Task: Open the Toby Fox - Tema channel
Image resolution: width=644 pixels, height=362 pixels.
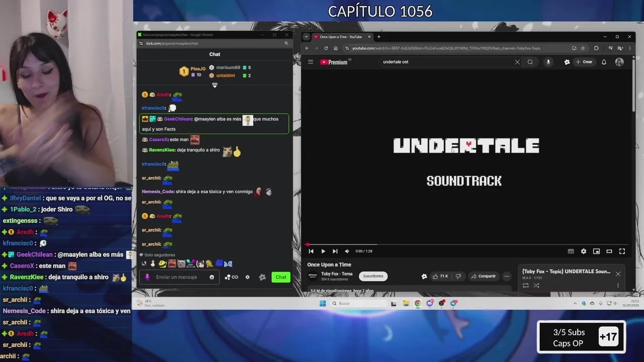Action: [x=337, y=274]
